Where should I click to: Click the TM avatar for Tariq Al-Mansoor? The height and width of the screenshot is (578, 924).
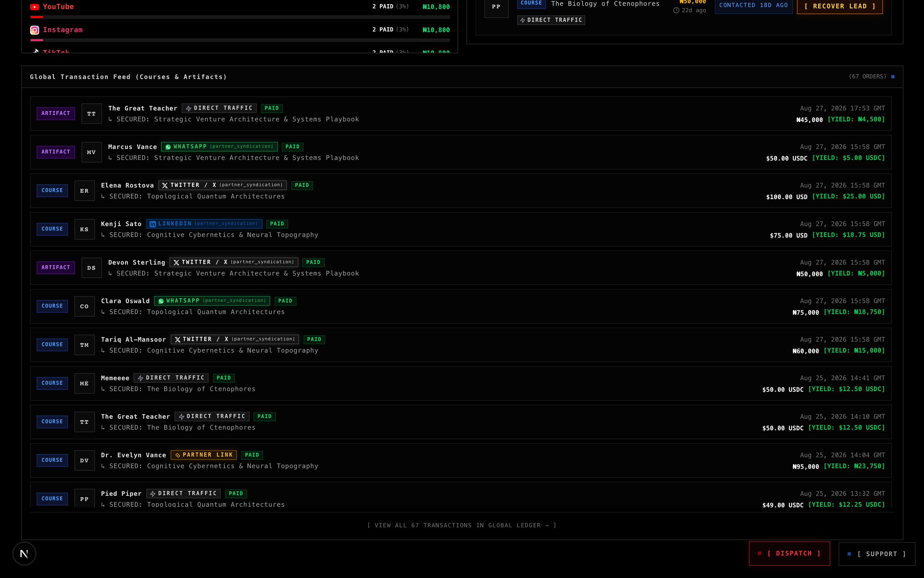click(84, 345)
